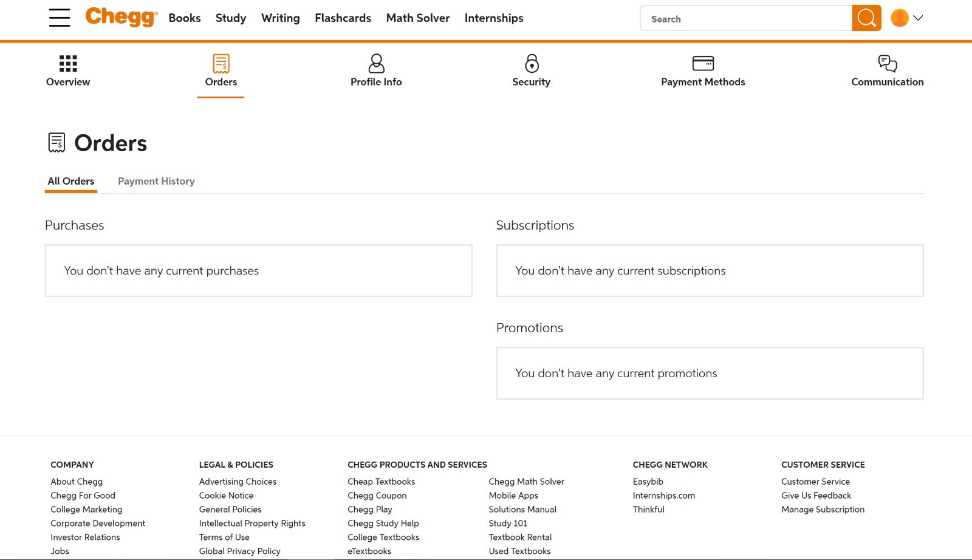Open the About Chegg link
This screenshot has width=972, height=560.
tap(77, 482)
